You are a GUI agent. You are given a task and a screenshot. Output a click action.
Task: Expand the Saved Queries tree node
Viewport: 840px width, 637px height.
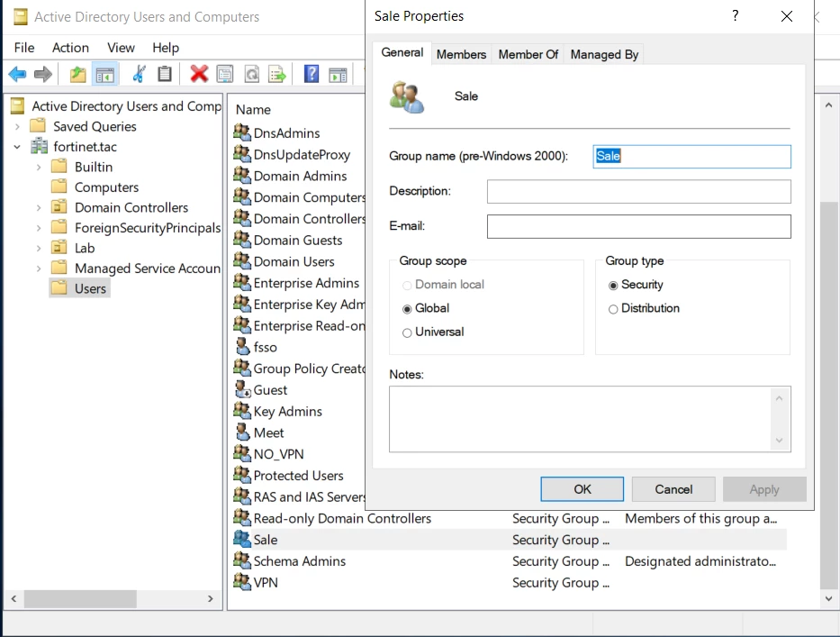[17, 126]
